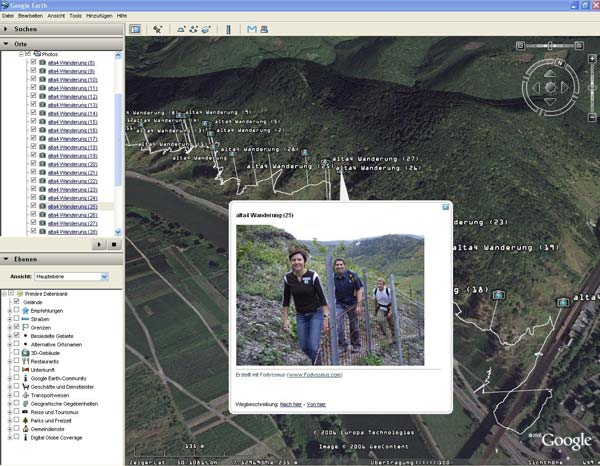This screenshot has height=466, width=600.
Task: Expand the Empfehlungen layer node
Action: tap(10, 311)
